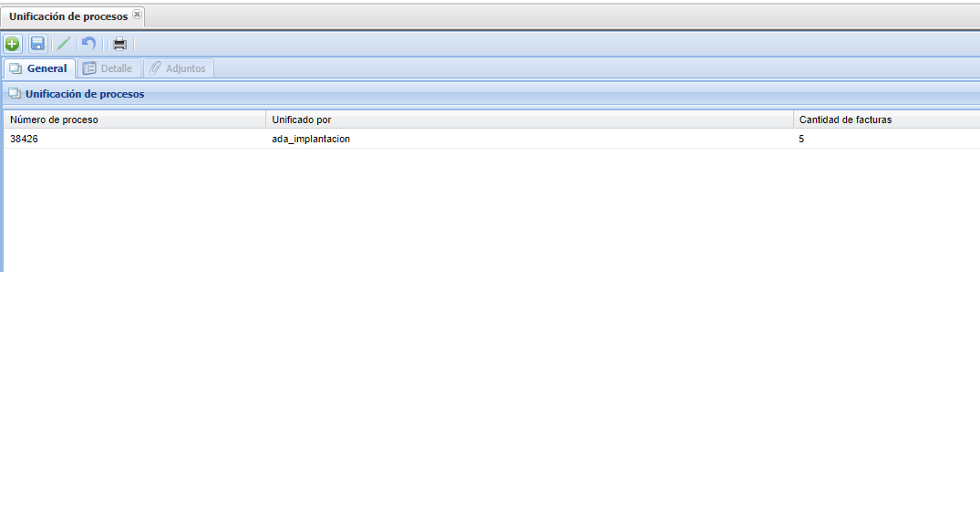The width and height of the screenshot is (980, 530).
Task: Select process number 38426 cell
Action: 24,139
